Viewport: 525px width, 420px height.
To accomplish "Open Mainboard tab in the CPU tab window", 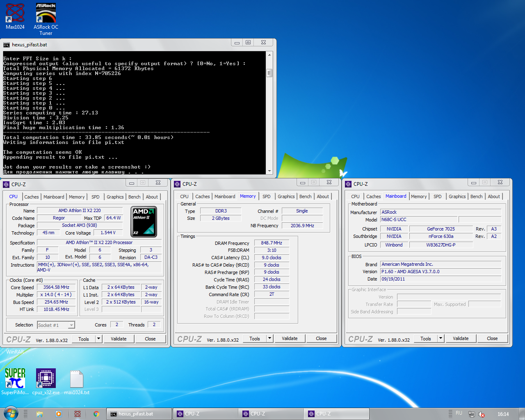I will pyautogui.click(x=54, y=197).
